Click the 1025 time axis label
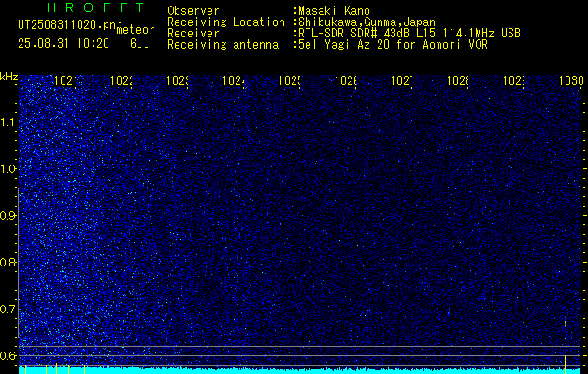Image resolution: width=588 pixels, height=374 pixels. coord(290,80)
